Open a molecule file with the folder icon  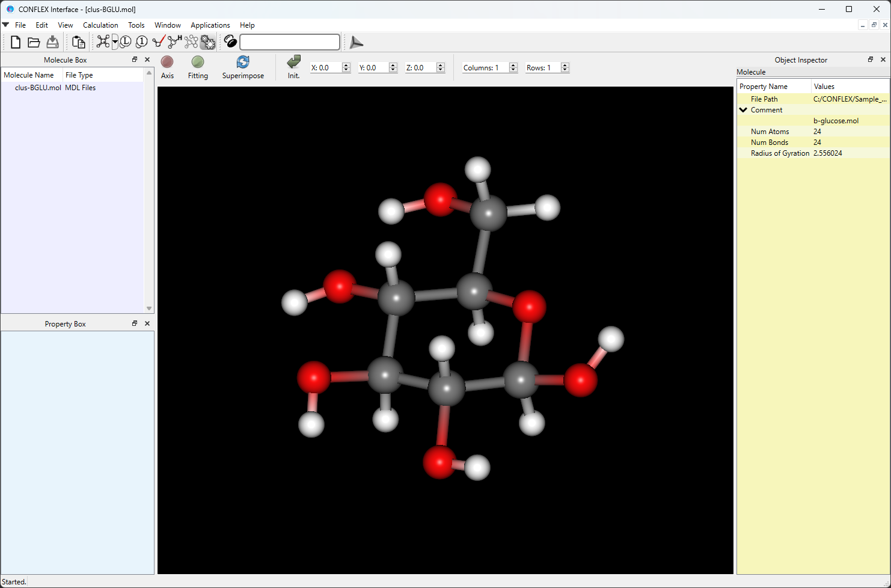pyautogui.click(x=34, y=42)
